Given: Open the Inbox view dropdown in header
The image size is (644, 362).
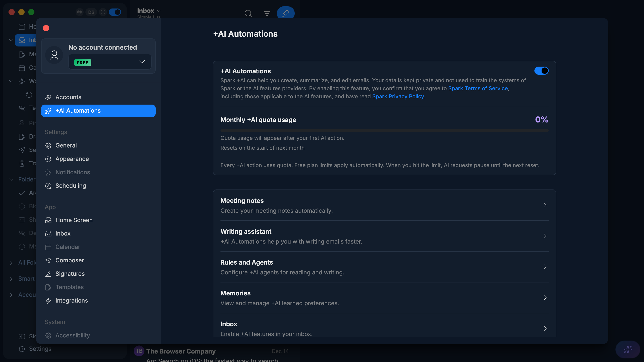Looking at the screenshot, I should pyautogui.click(x=149, y=11).
